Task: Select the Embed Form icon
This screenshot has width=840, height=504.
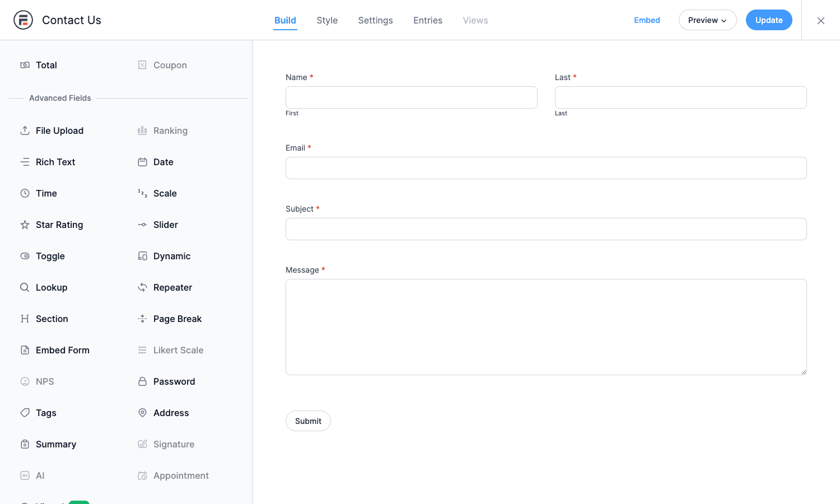Action: click(x=25, y=350)
